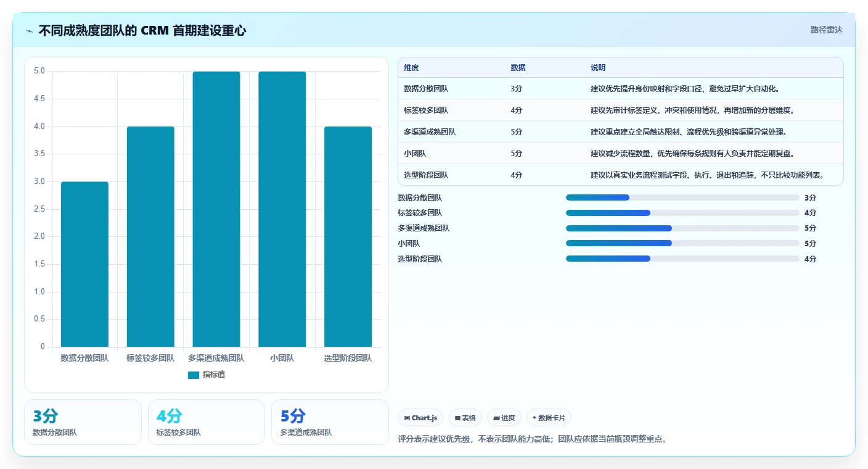Click the 4分 value beside the 标签较多团队 progress bar
868x469 pixels.
[810, 213]
